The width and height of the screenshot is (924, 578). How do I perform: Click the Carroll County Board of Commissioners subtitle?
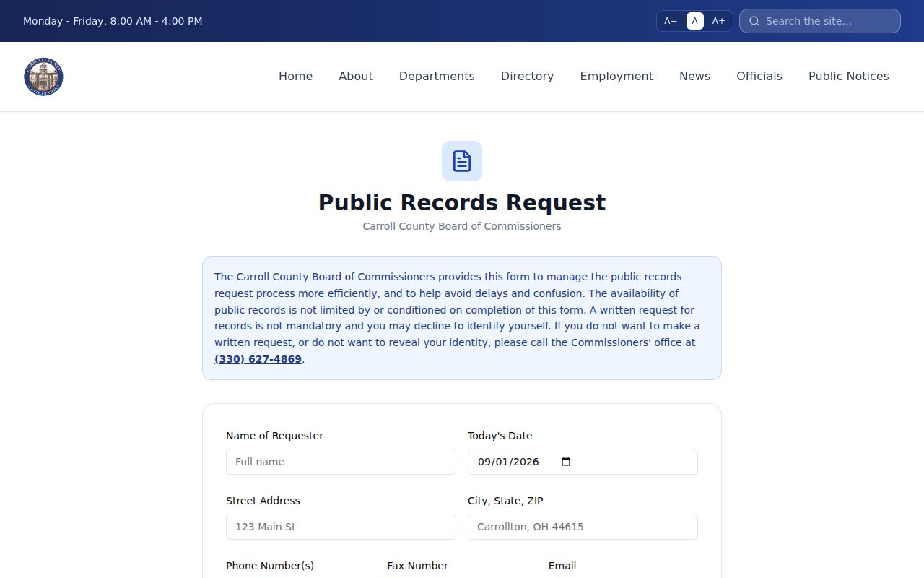462,226
